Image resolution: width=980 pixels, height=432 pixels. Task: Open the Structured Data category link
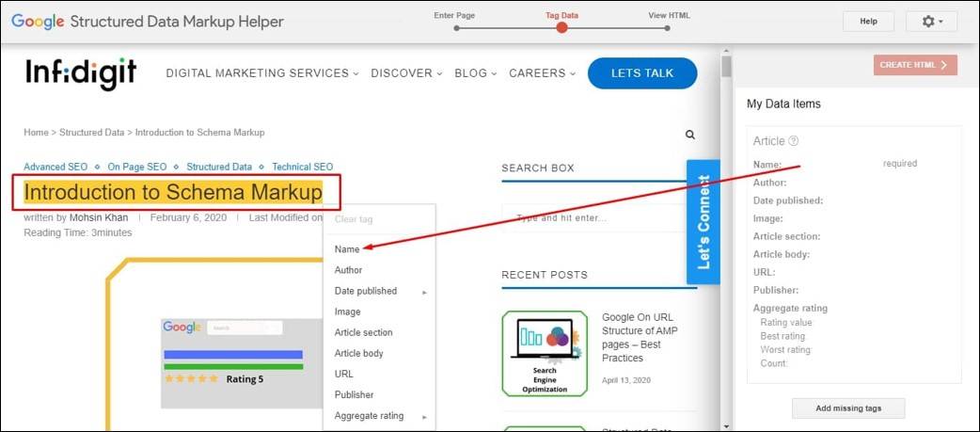click(x=219, y=167)
